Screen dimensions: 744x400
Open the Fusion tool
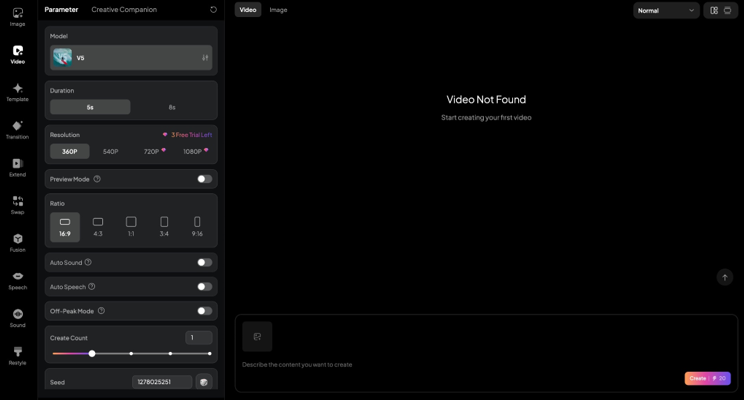17,242
